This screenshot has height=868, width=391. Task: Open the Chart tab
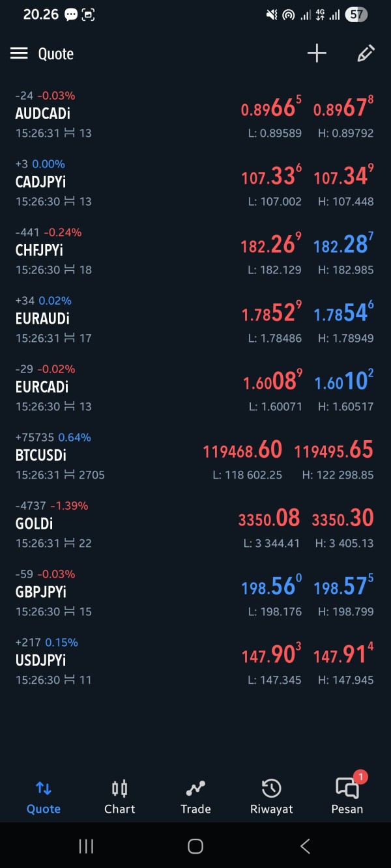120,797
